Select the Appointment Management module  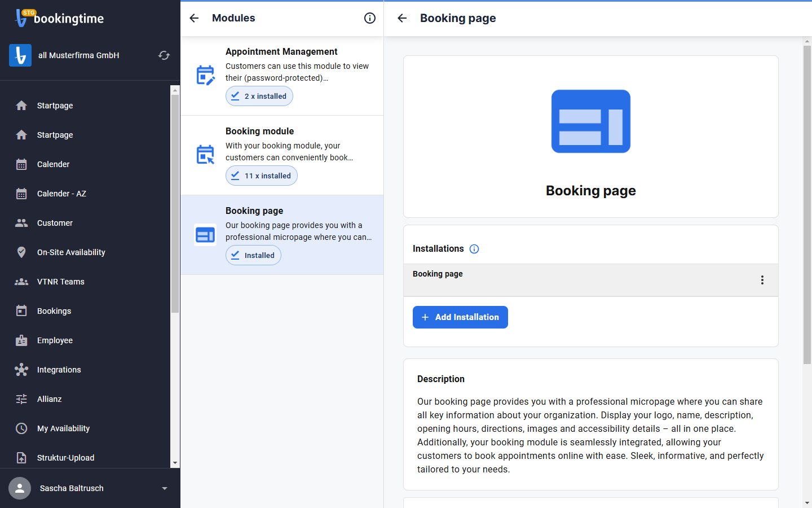tap(282, 76)
